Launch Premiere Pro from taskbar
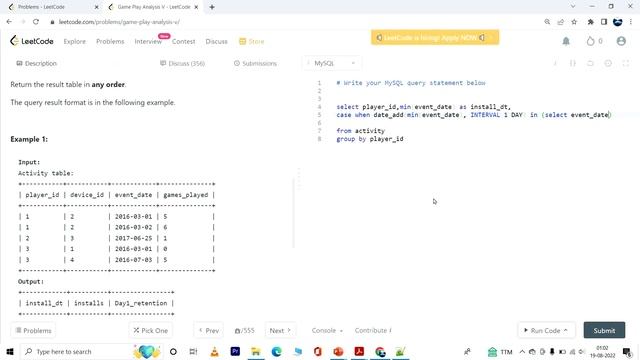Image resolution: width=640 pixels, height=360 pixels. tap(235, 351)
